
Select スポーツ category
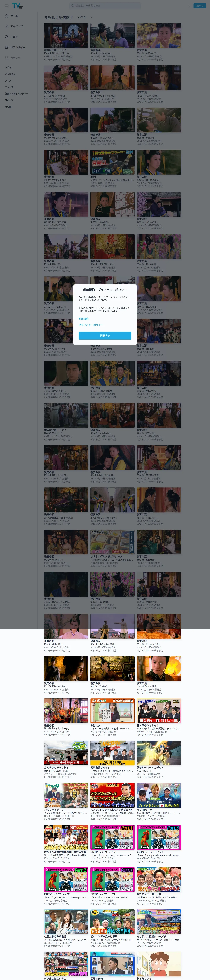tap(9, 100)
